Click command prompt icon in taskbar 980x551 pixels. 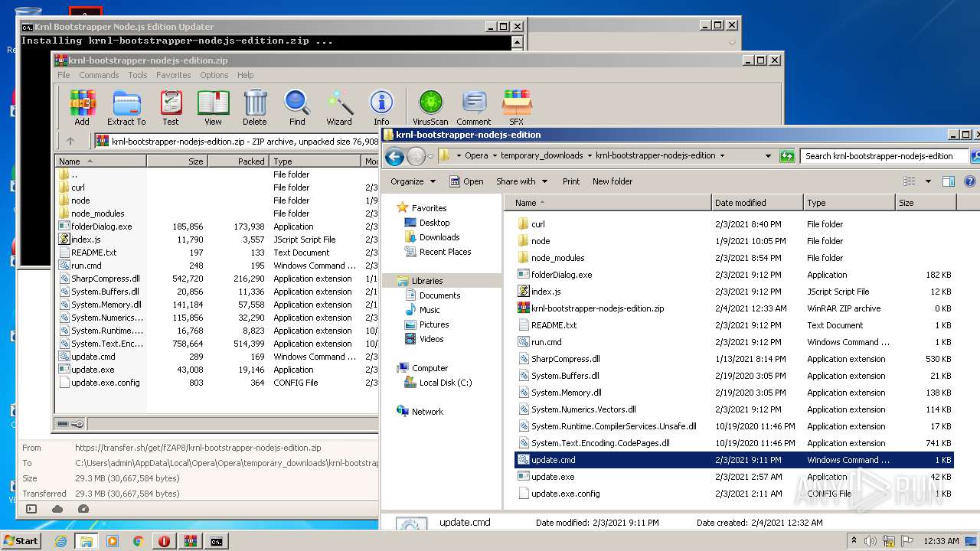click(217, 541)
